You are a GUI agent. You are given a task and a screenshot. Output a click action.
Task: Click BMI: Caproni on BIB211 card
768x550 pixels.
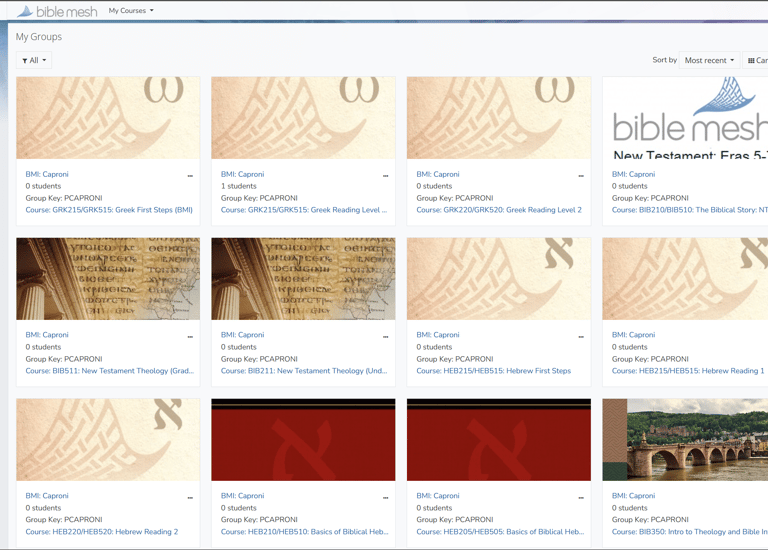(242, 335)
